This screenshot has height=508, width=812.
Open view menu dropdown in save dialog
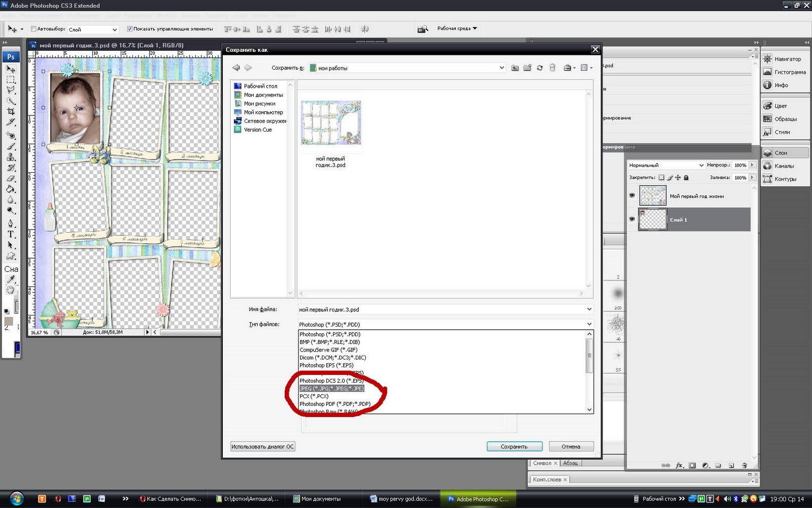(x=586, y=68)
